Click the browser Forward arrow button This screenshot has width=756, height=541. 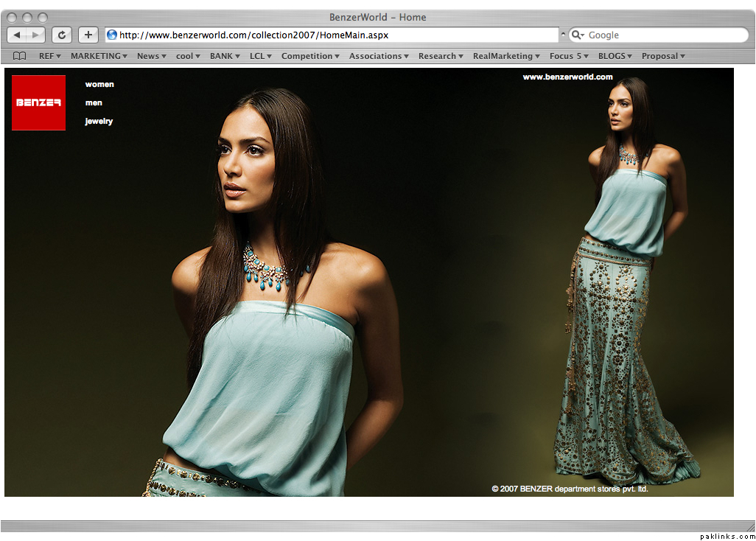[35, 35]
